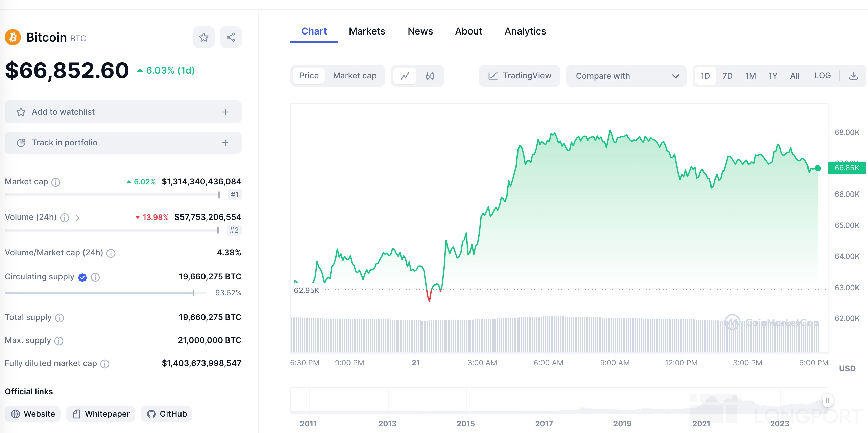Open Market cap info tooltip icon

56,182
